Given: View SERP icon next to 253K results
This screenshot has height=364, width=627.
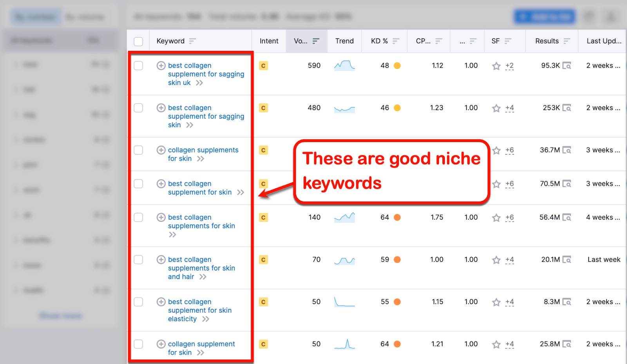Looking at the screenshot, I should point(567,108).
